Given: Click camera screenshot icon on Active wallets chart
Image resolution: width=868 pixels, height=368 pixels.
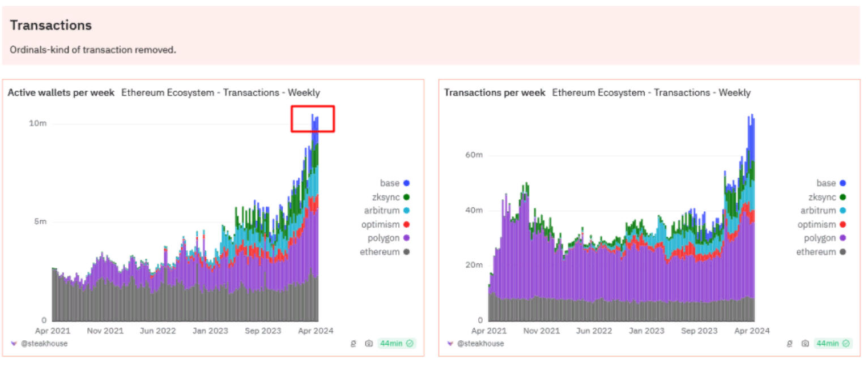Looking at the screenshot, I should [369, 344].
